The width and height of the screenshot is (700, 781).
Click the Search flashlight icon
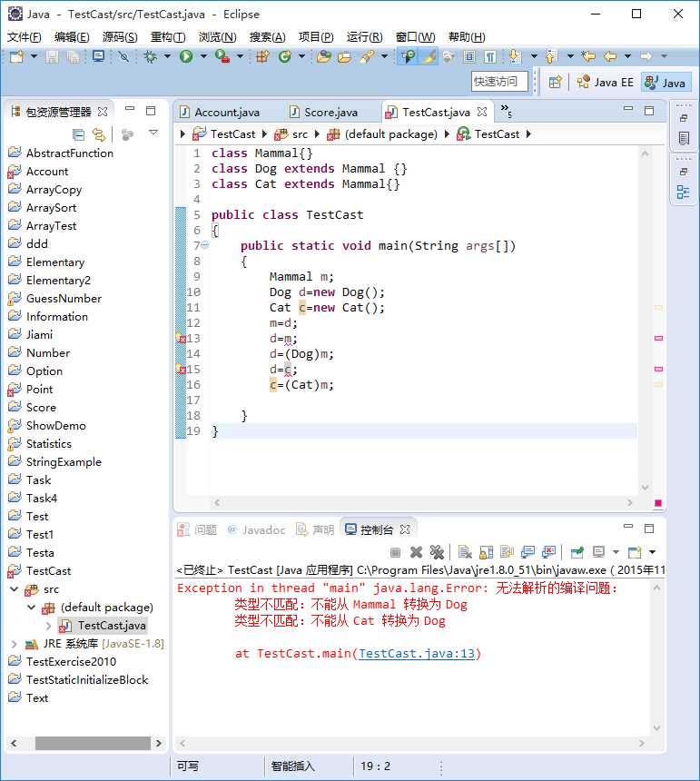[x=367, y=57]
